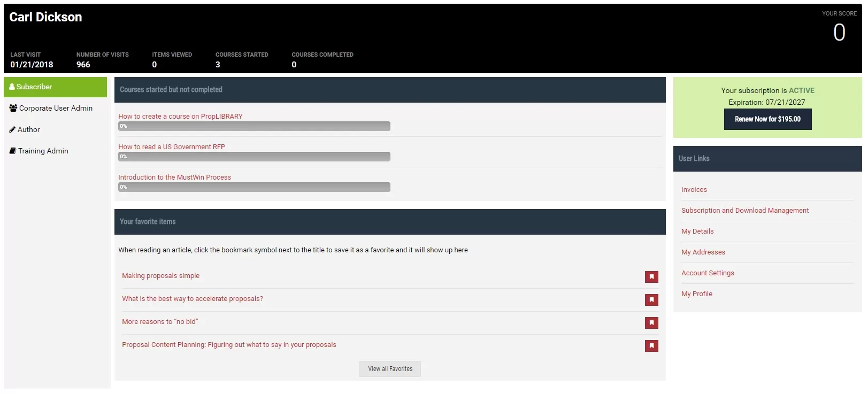Open Subscription and Download Management

(744, 211)
